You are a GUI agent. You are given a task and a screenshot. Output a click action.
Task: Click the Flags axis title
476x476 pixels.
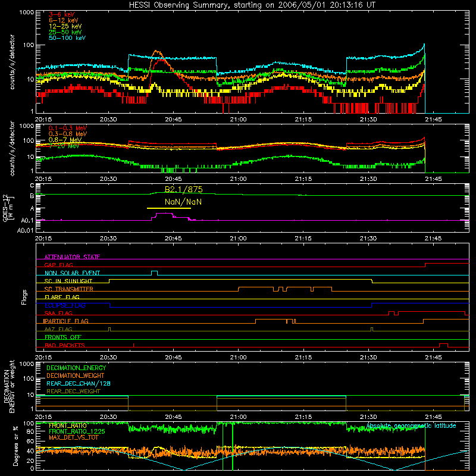tap(24, 297)
